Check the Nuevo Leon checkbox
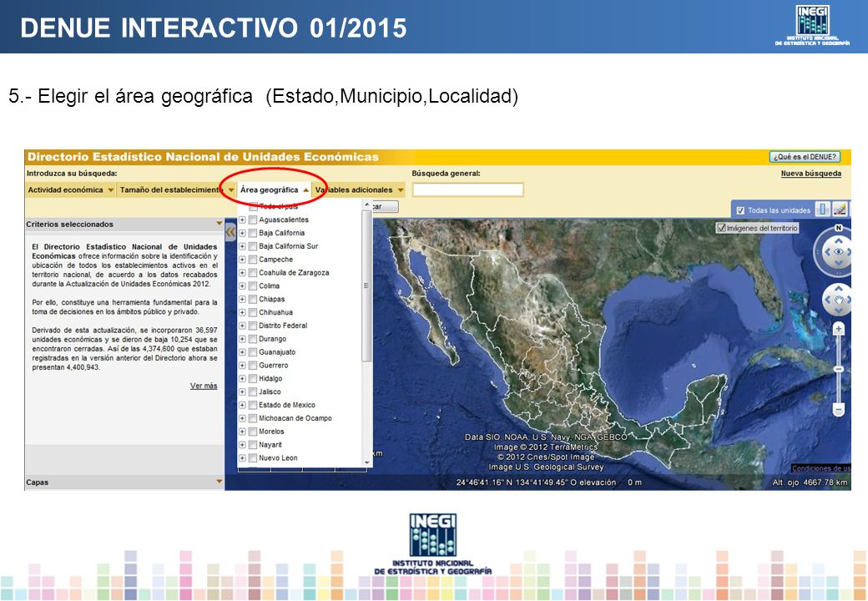This screenshot has height=601, width=868. (253, 458)
